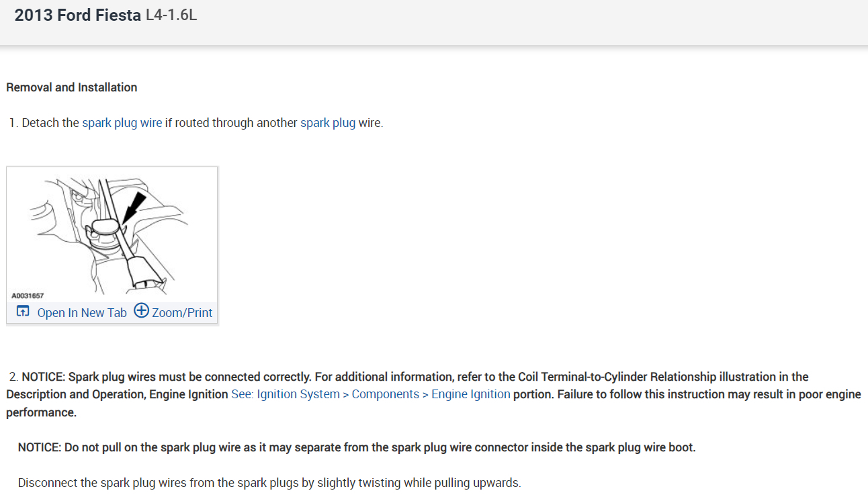Viewport: 868px width, 501px height.
Task: Click the Zoom/Print text link
Action: [x=182, y=312]
